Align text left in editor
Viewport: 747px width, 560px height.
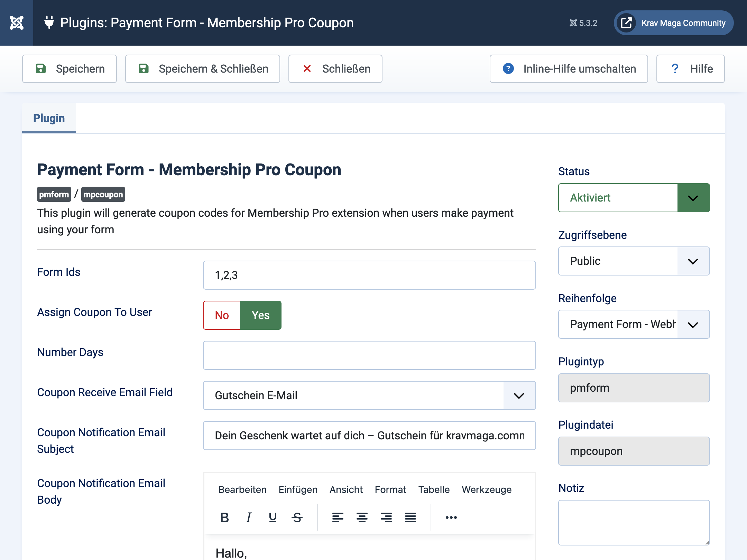(338, 517)
